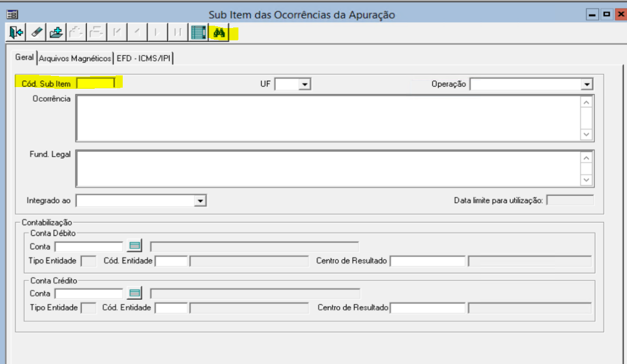The height and width of the screenshot is (364, 627).
Task: Click Ocorrência scrollbar down arrow
Action: pos(586,134)
